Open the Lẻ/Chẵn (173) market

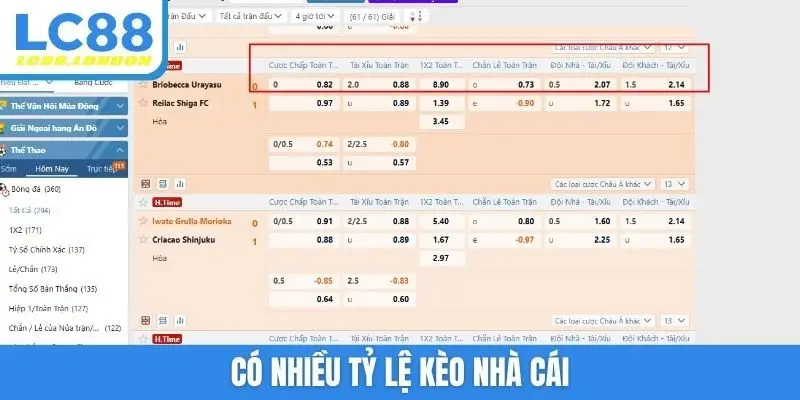click(x=33, y=269)
